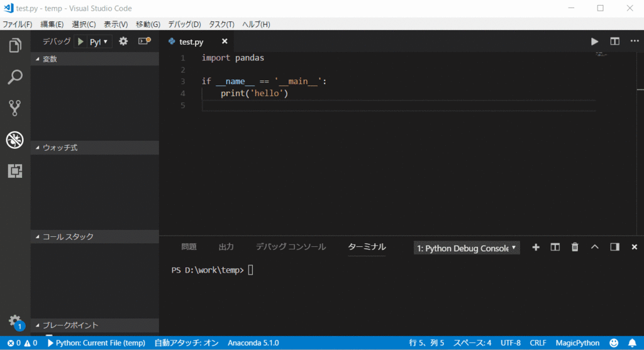Open the editor More Actions ellipsis
Image resolution: width=644 pixels, height=350 pixels.
635,41
